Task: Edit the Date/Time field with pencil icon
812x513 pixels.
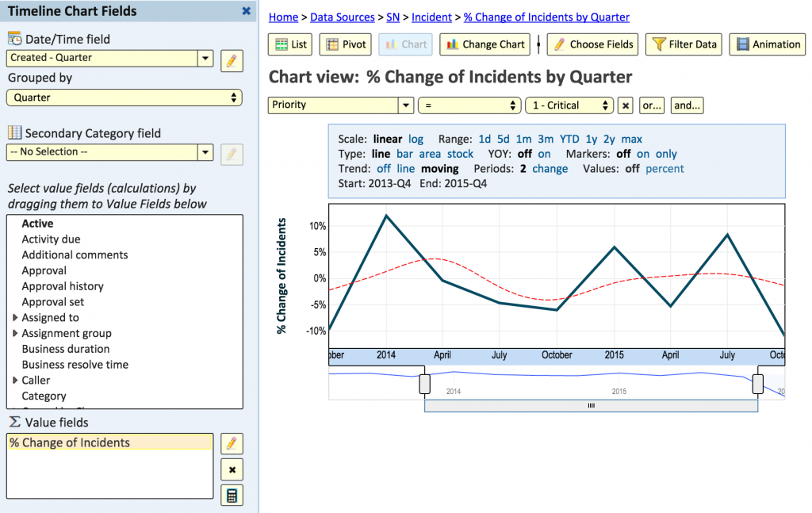Action: point(232,61)
